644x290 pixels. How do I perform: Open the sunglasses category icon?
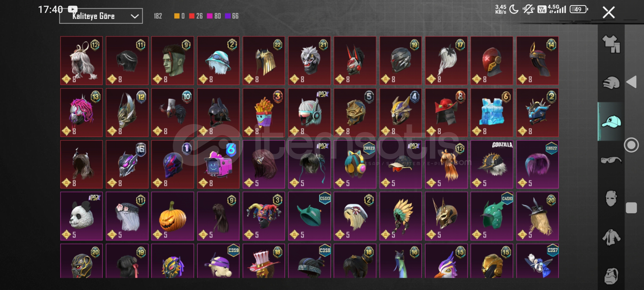pyautogui.click(x=611, y=160)
